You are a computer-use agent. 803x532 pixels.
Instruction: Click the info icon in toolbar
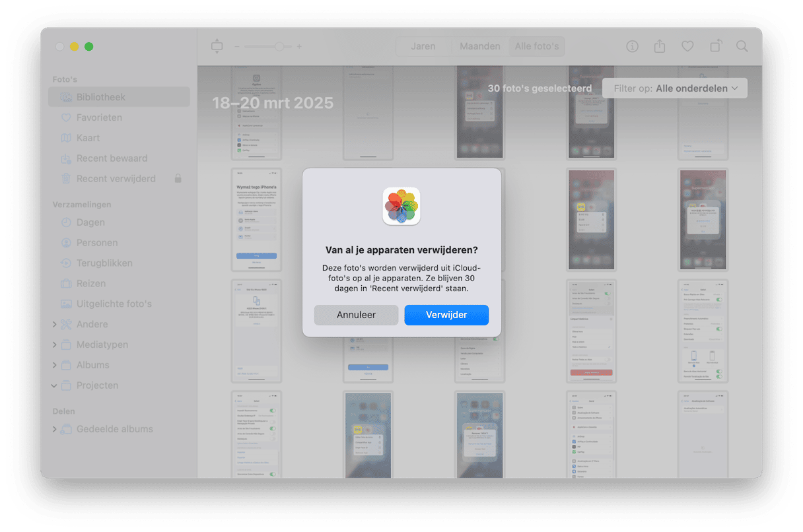click(632, 46)
